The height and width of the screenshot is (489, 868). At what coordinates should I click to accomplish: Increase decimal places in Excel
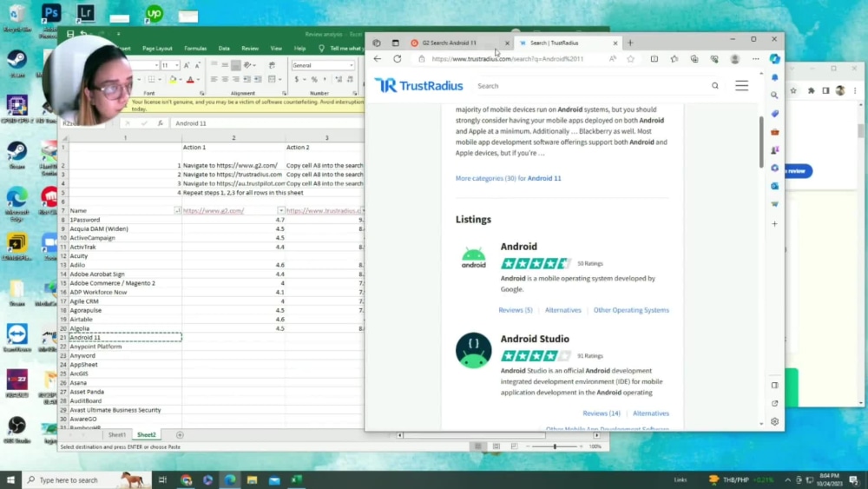[x=339, y=80]
